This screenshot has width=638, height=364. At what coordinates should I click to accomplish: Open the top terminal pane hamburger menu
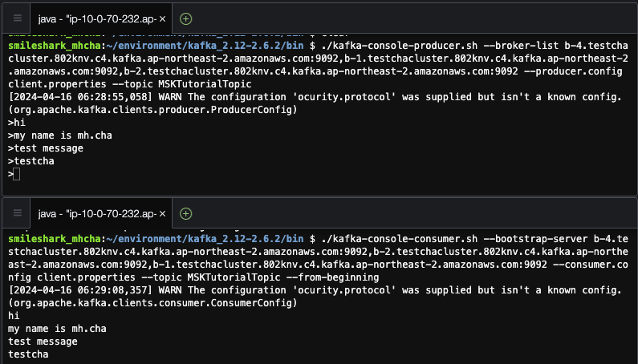click(17, 18)
